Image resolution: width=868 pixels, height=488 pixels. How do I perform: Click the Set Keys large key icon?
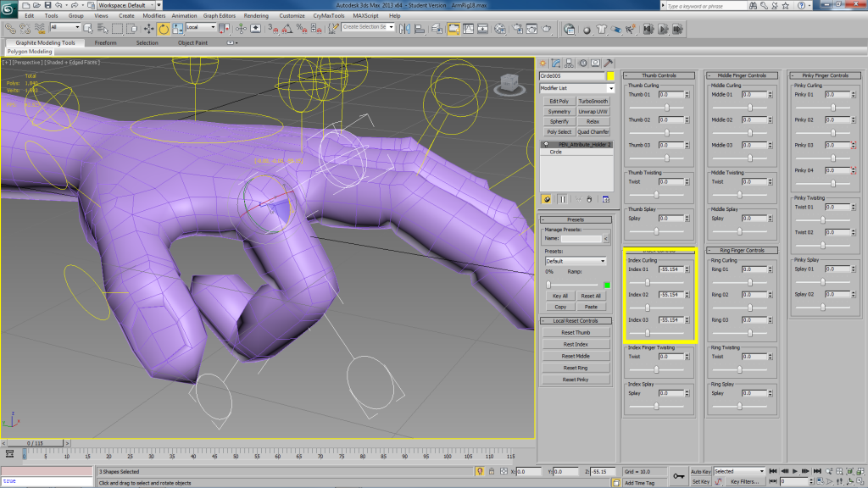point(678,477)
